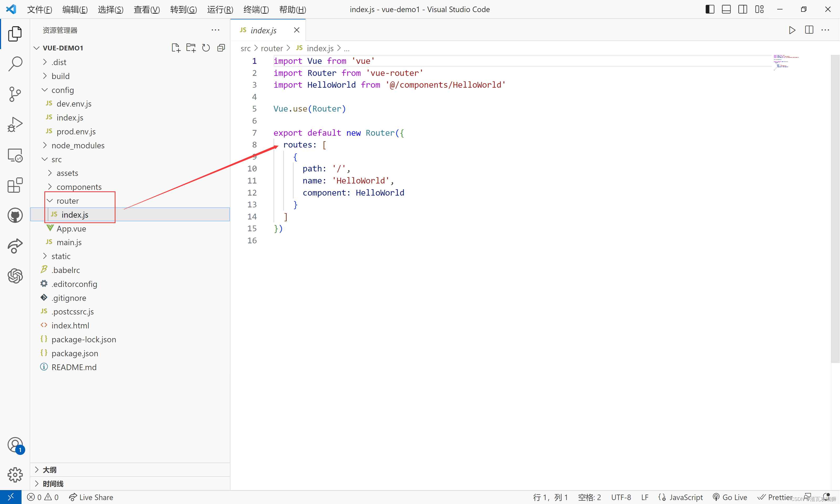
Task: Open the Explorer view in activity bar
Action: (x=15, y=34)
